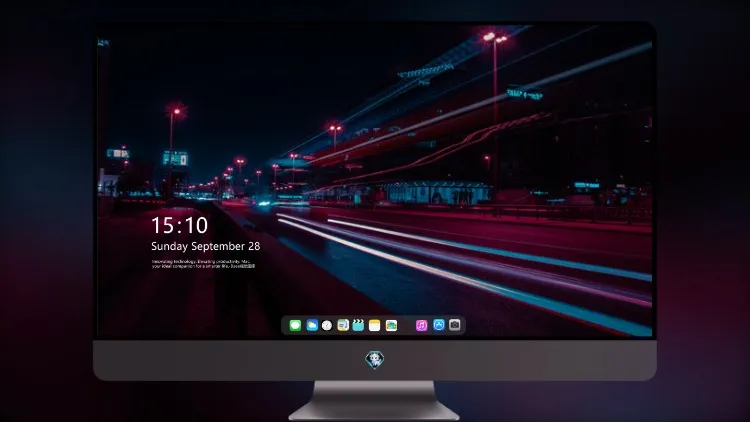The width and height of the screenshot is (750, 422).
Task: Open the green Messages app in dock
Action: click(x=295, y=325)
